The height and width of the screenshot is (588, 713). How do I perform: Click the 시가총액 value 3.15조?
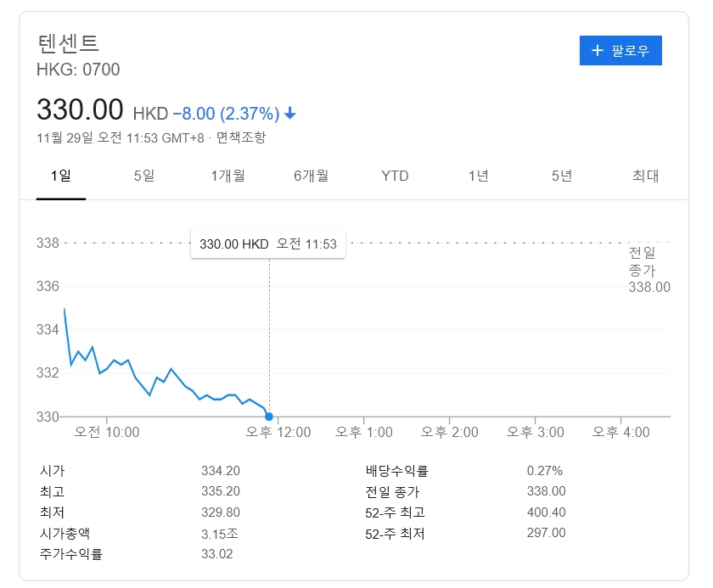pos(219,534)
